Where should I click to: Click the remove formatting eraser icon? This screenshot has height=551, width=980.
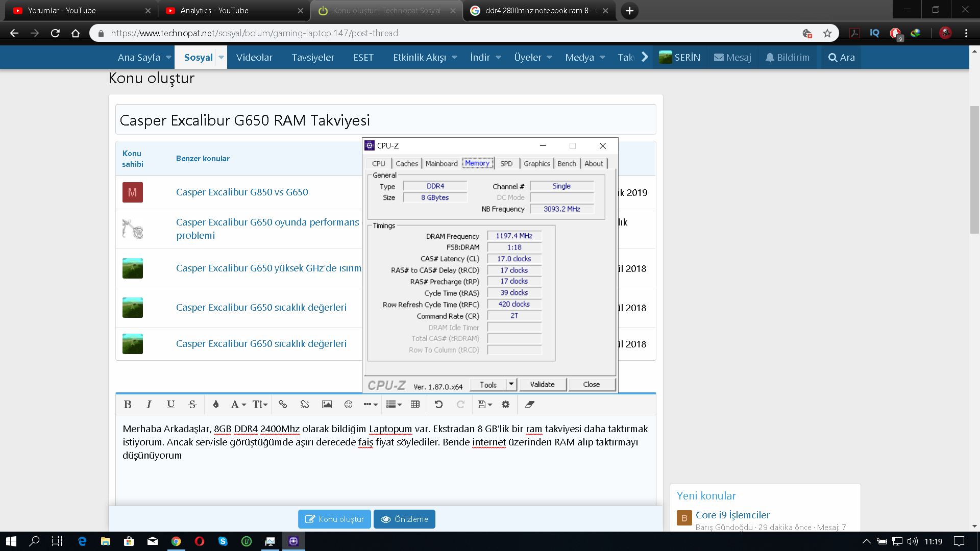[529, 405]
